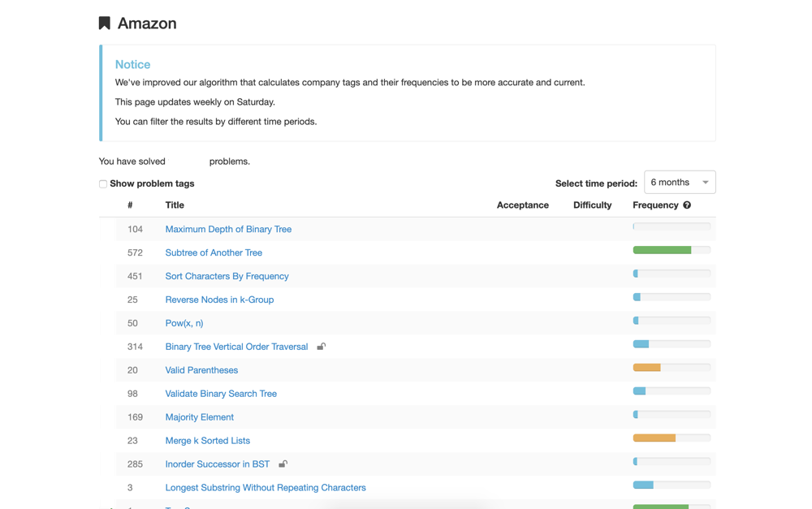Viewport: 812px width, 509px height.
Task: Open the Valid Parentheses problem
Action: point(201,370)
